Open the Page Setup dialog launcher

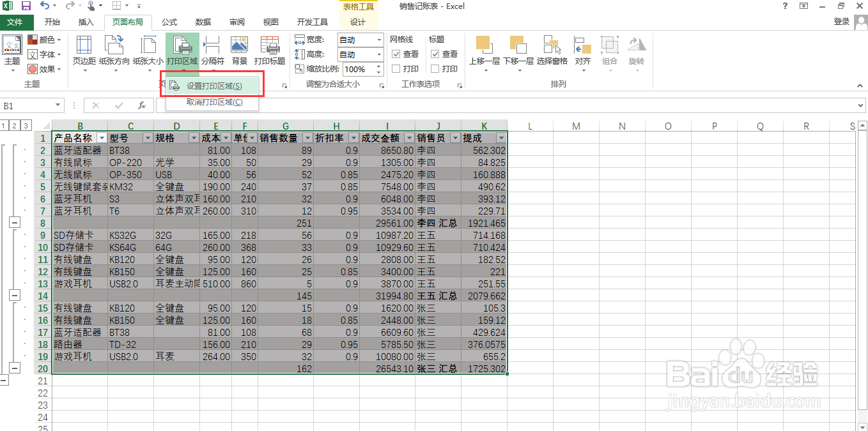(x=284, y=85)
